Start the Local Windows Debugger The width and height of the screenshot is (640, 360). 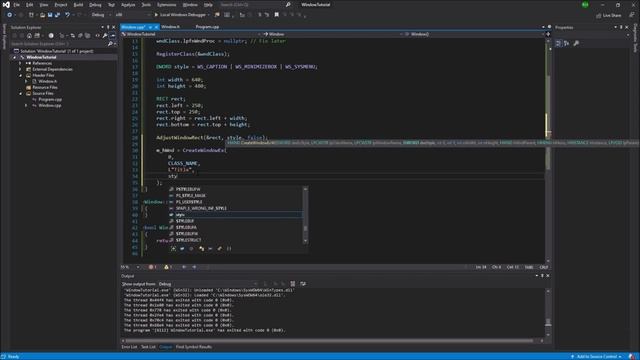(180, 15)
